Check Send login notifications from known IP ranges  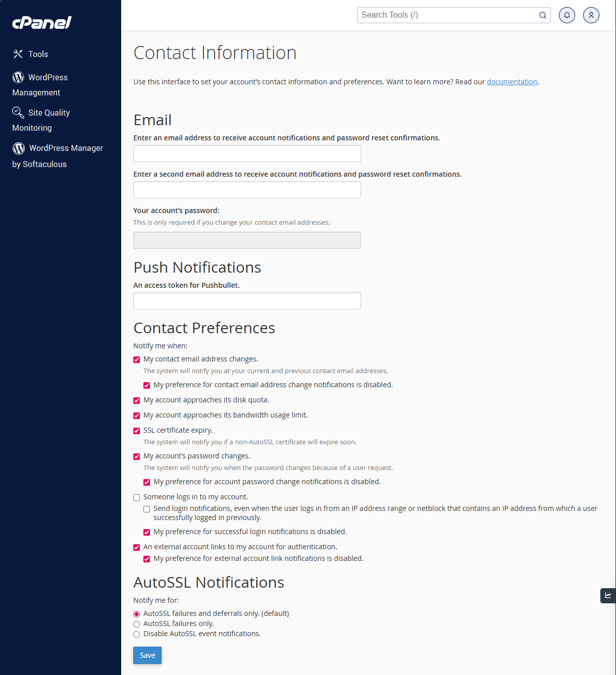click(x=146, y=509)
